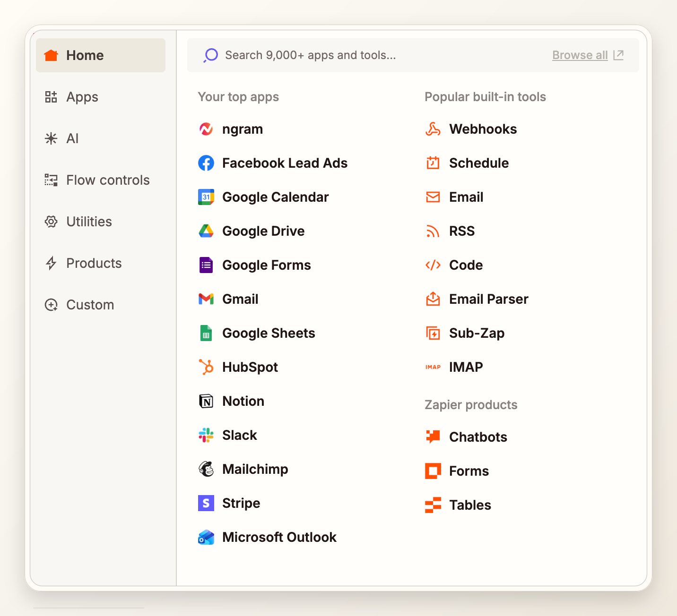This screenshot has height=616, width=677.
Task: Click the Notion logo icon
Action: (x=206, y=401)
